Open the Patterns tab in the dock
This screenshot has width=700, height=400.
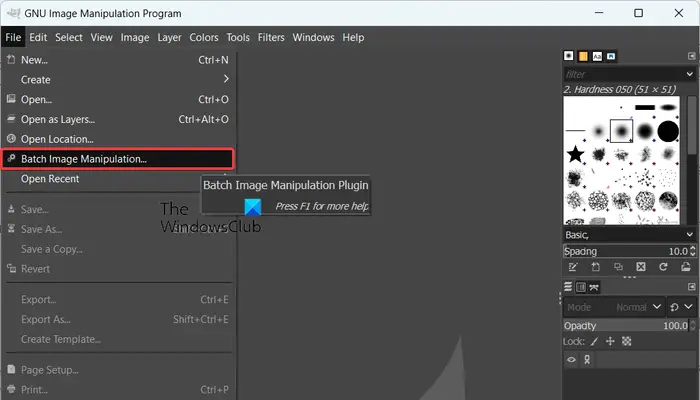583,56
